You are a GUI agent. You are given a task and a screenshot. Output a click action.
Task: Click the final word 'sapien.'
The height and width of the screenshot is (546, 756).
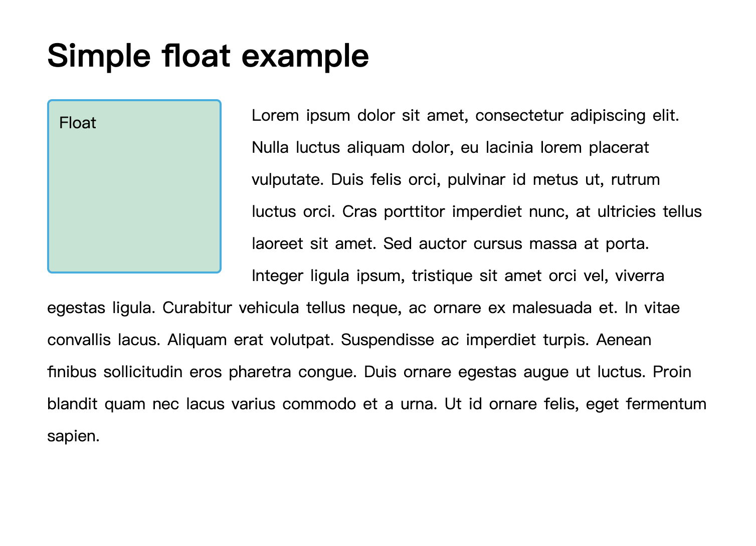(x=74, y=436)
